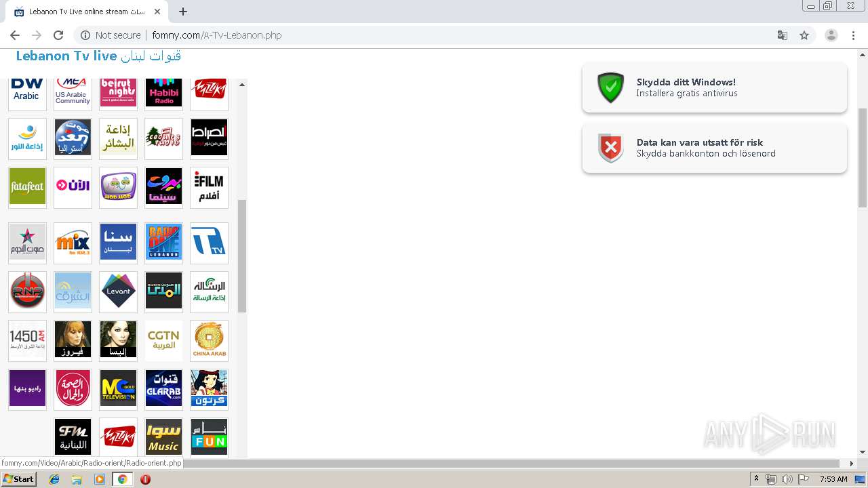Show hidden system tray icons
Image resolution: width=868 pixels, height=488 pixels.
pyautogui.click(x=757, y=479)
